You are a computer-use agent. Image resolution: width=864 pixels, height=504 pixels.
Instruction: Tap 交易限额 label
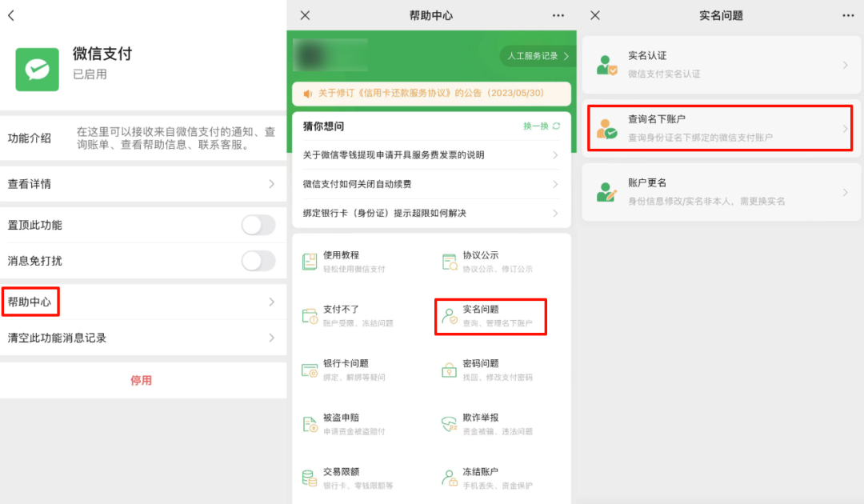[x=341, y=471]
